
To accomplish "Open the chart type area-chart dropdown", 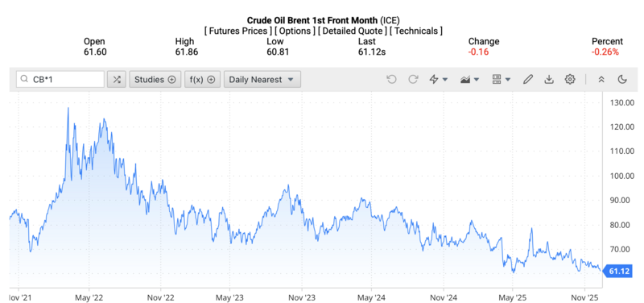I will [470, 79].
